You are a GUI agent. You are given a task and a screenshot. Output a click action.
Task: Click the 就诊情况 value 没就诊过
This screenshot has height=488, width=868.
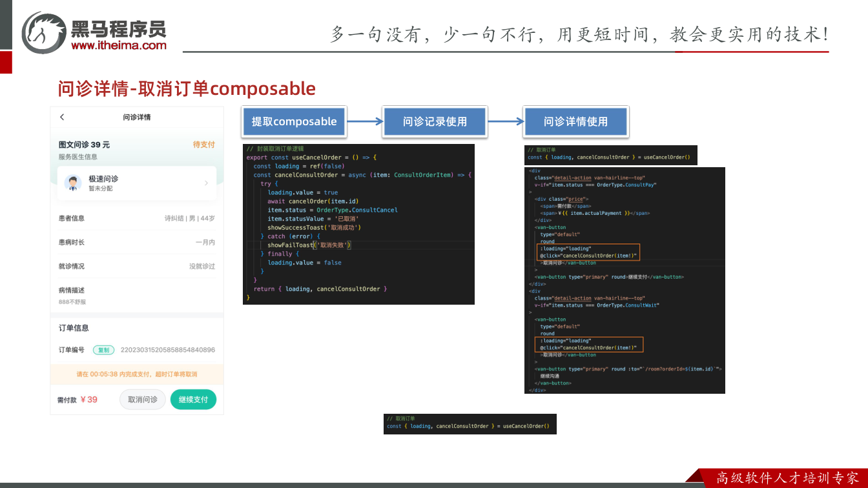[x=202, y=266]
